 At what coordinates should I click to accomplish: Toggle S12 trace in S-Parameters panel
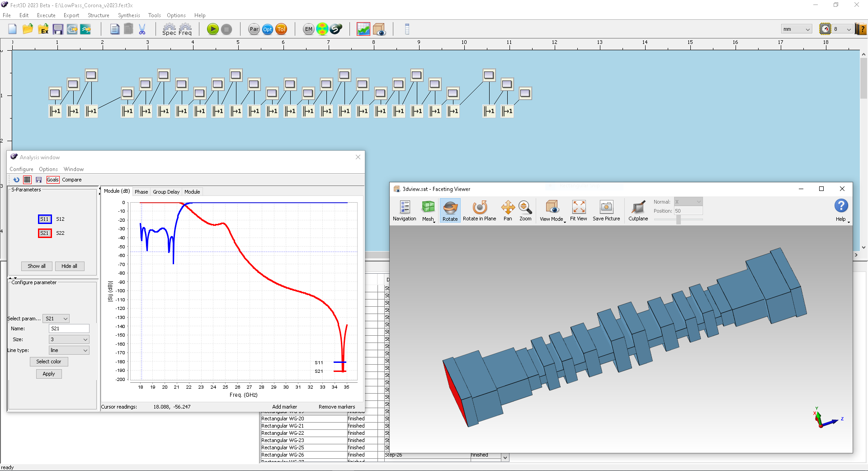click(x=59, y=219)
